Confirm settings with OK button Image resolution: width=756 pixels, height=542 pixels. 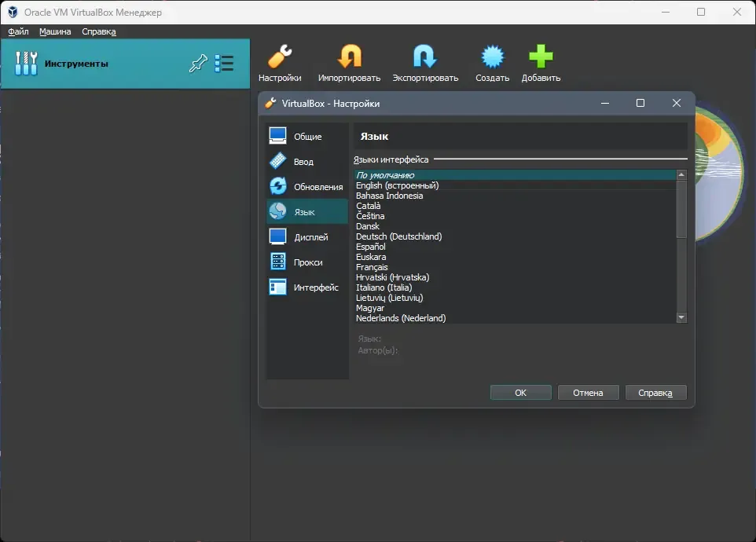(x=521, y=393)
